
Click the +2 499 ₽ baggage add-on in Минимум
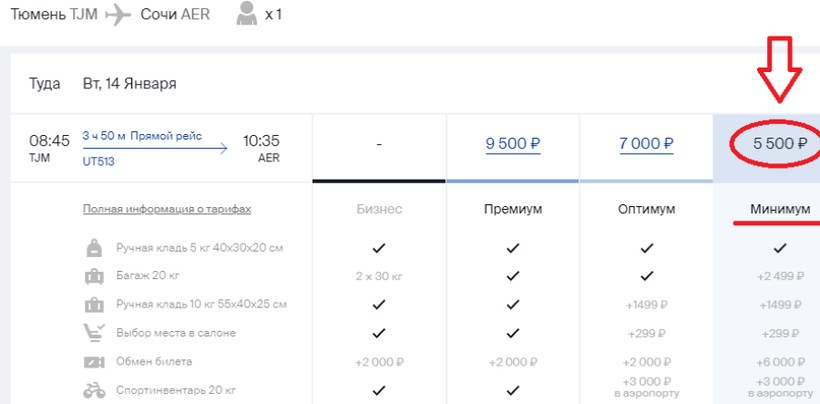[x=780, y=276]
